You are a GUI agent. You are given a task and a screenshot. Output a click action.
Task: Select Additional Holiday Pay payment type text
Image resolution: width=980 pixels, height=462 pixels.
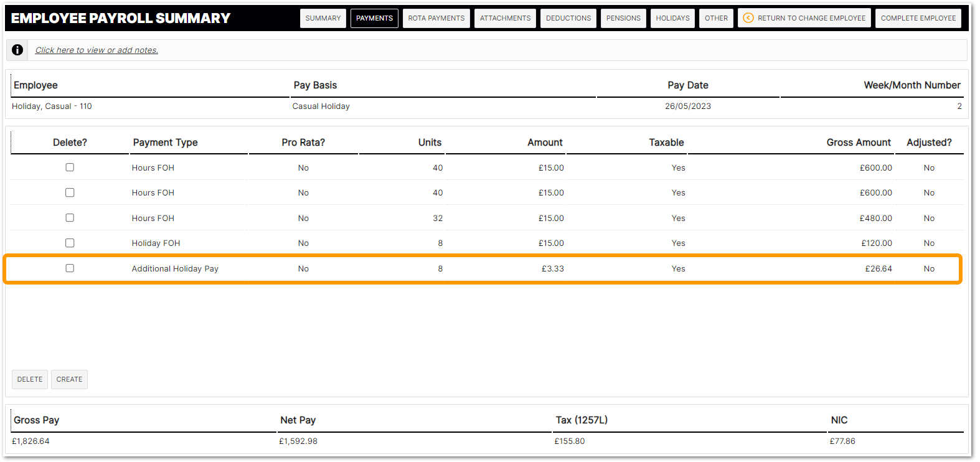(x=175, y=269)
